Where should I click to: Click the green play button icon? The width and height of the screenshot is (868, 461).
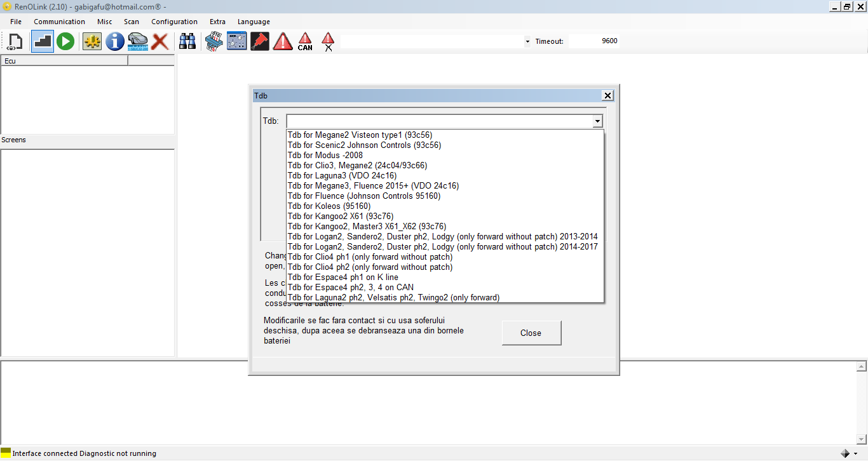[x=65, y=42]
